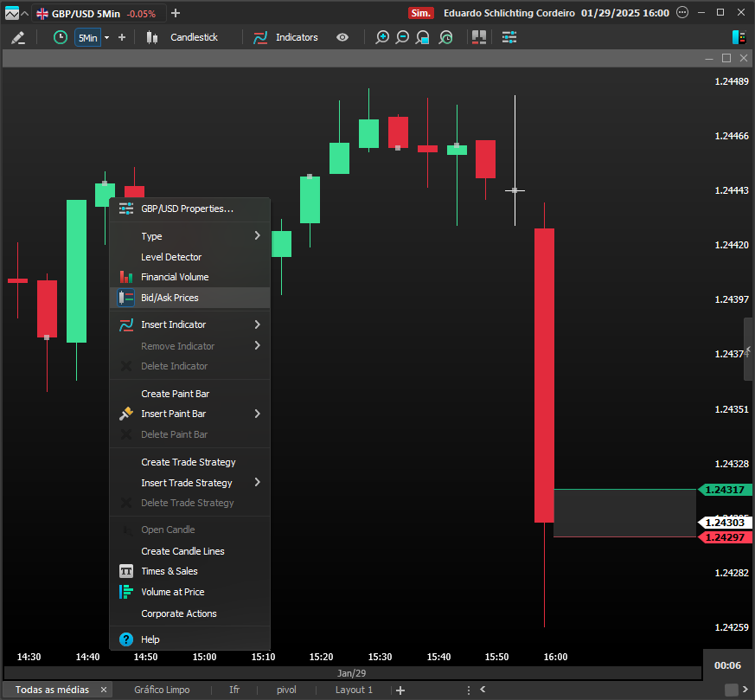
Task: Select Create Trade Strategy menu item
Action: 188,462
